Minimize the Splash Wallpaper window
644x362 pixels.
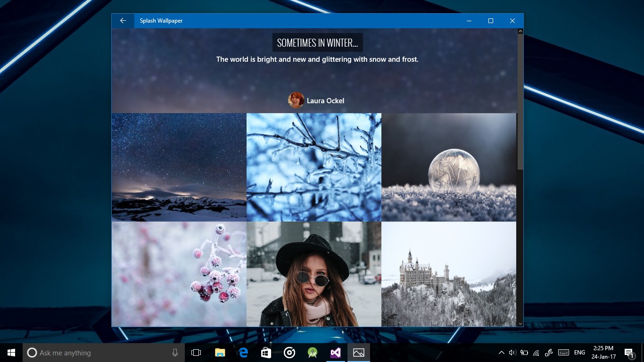469,21
